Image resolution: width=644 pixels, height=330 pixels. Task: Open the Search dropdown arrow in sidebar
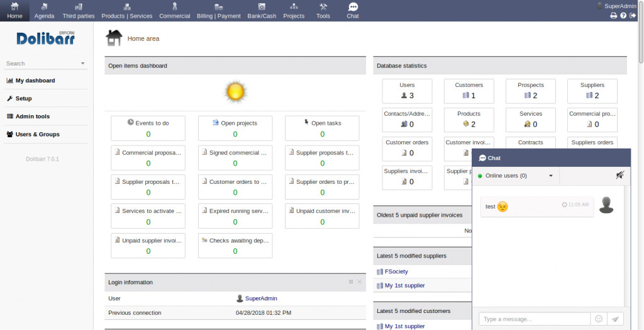coord(82,64)
